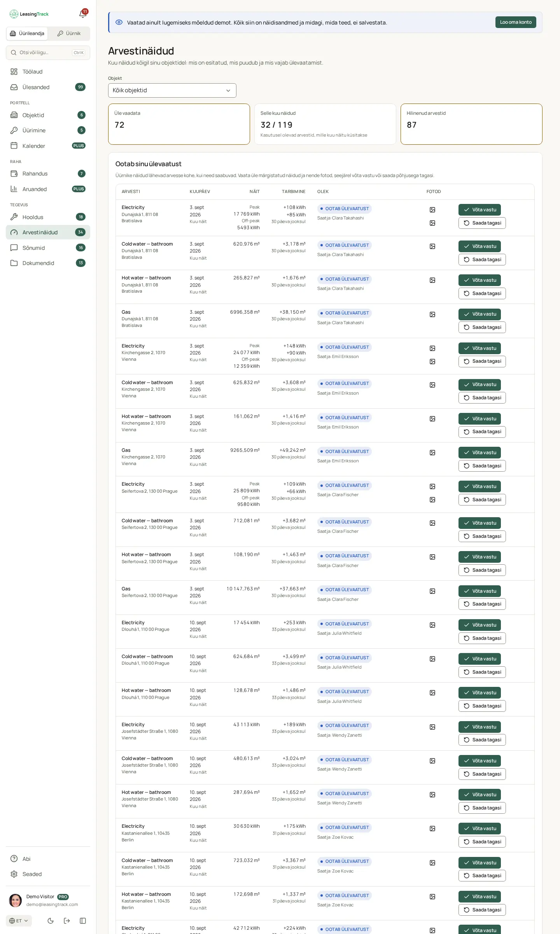
Task: View photo for Gas Kirchengasse reading
Action: pos(432,453)
